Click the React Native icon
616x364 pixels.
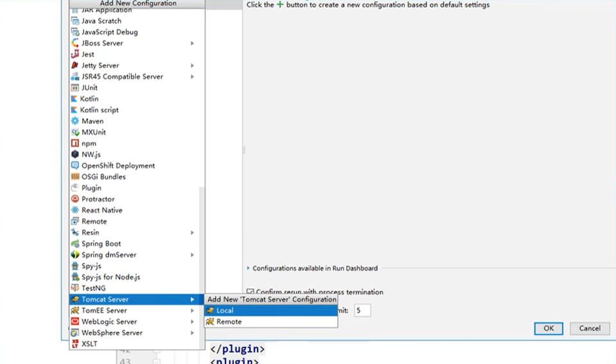[x=75, y=210]
